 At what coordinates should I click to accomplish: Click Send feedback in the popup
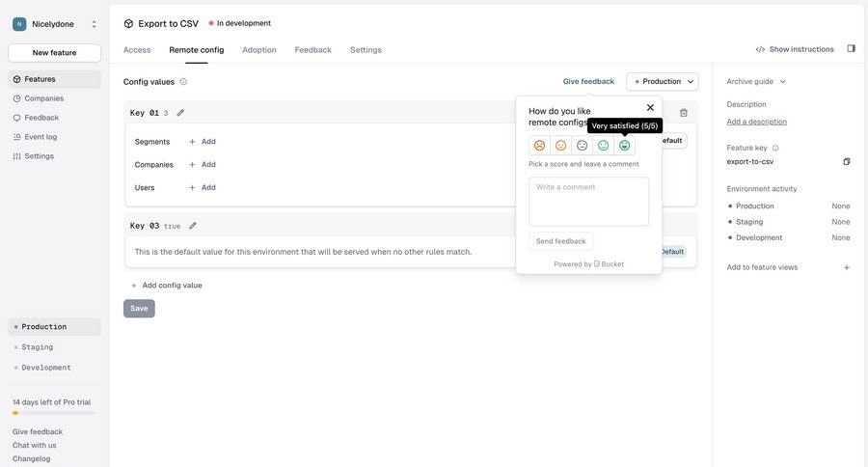tap(560, 241)
